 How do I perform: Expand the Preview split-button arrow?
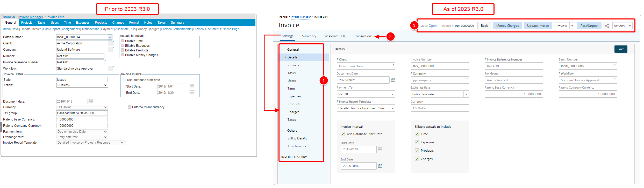(x=572, y=26)
